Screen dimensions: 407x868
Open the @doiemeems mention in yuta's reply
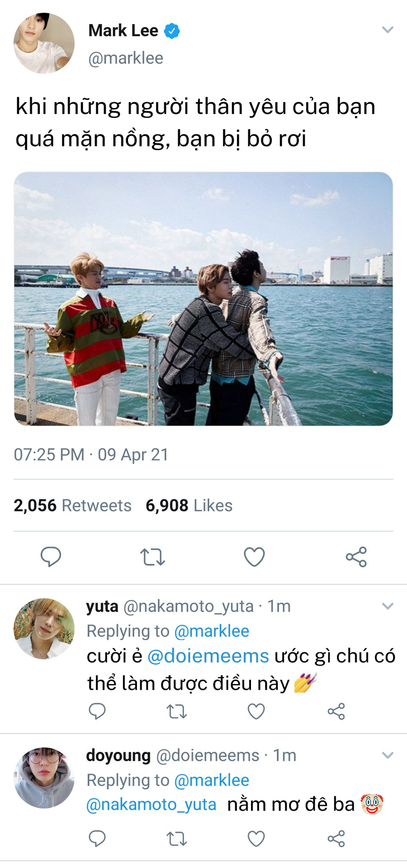point(208,656)
